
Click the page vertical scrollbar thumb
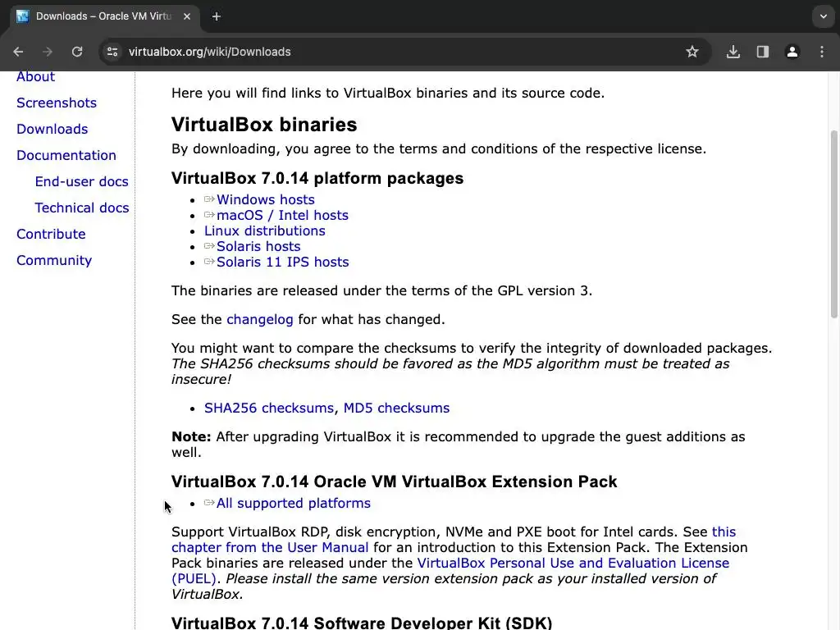pos(834,225)
